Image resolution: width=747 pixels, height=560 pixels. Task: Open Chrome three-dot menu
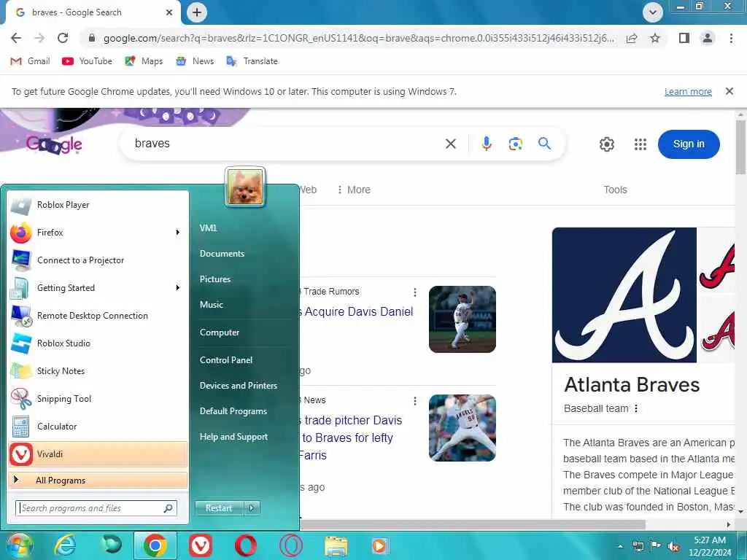point(731,38)
